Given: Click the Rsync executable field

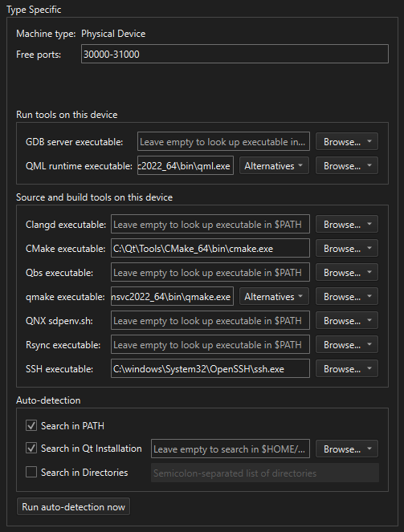Looking at the screenshot, I should click(210, 345).
